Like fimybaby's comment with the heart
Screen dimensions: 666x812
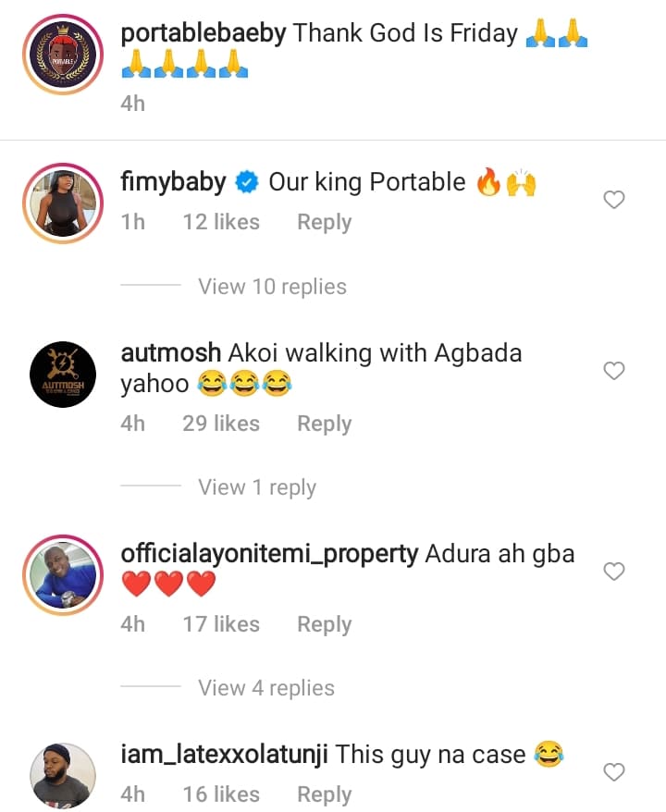pos(614,200)
